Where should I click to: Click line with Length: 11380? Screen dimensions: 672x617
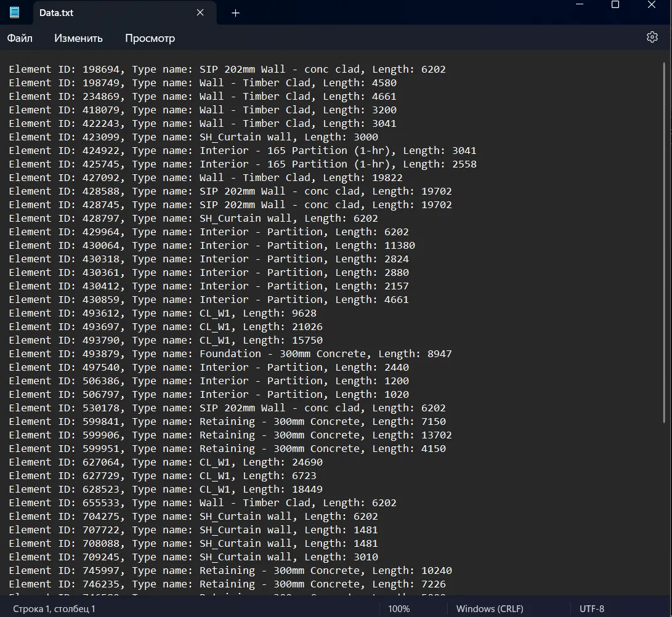[x=212, y=246]
